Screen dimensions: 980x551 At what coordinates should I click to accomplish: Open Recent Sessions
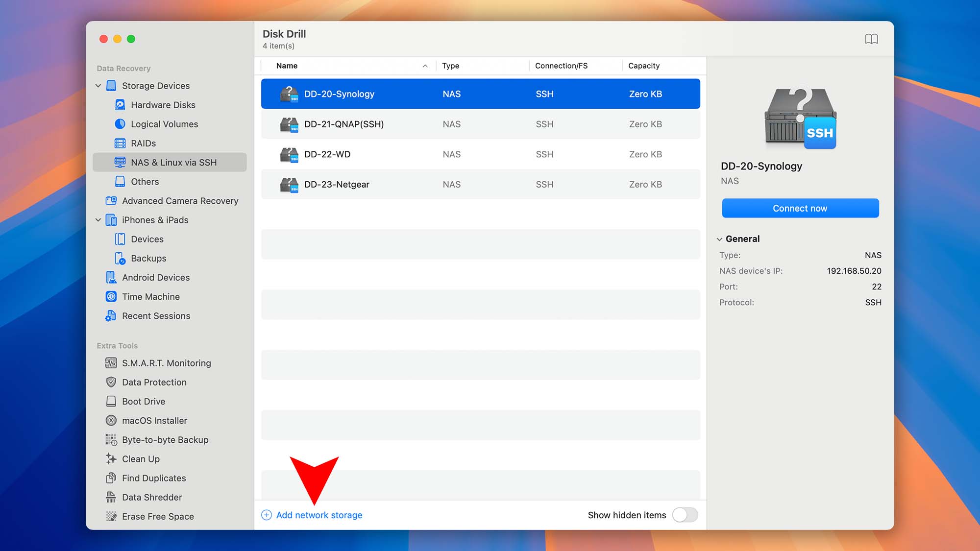pos(156,316)
